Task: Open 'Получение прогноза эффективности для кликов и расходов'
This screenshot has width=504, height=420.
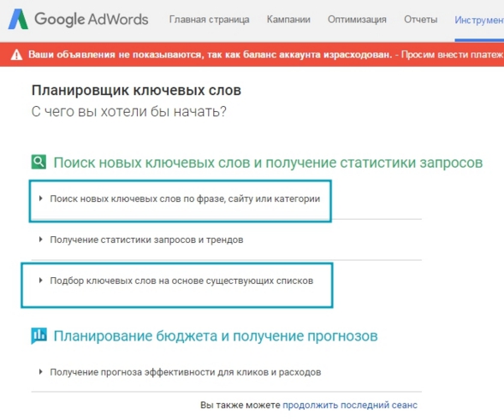Action: click(185, 372)
